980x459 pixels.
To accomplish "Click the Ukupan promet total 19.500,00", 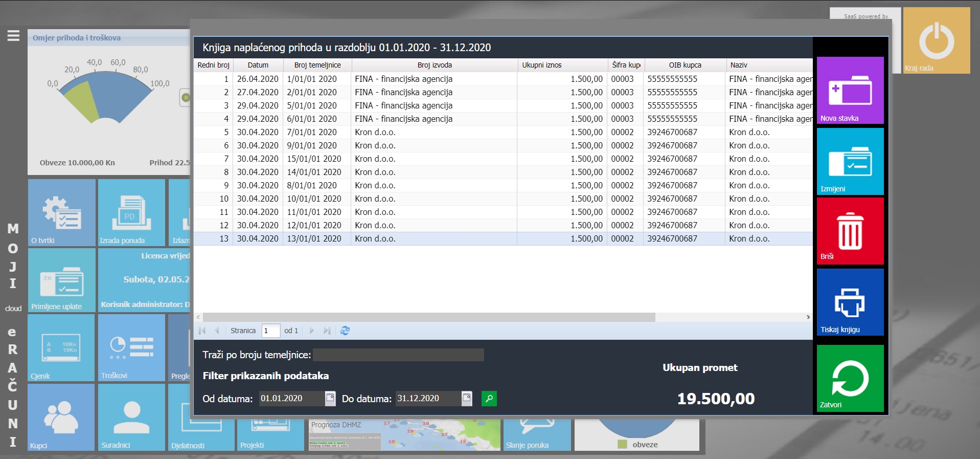I will coord(716,399).
